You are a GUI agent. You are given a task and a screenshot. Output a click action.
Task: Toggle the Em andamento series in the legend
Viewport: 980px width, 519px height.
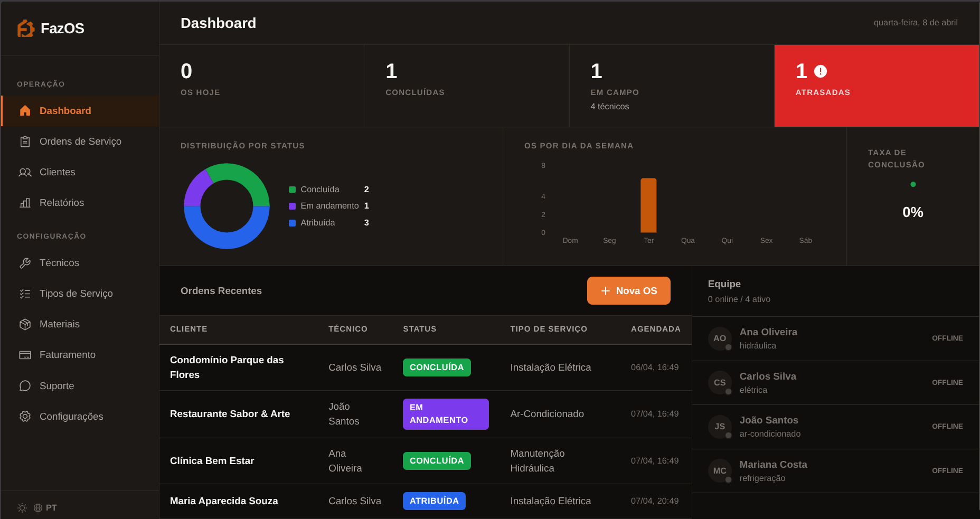coord(292,206)
